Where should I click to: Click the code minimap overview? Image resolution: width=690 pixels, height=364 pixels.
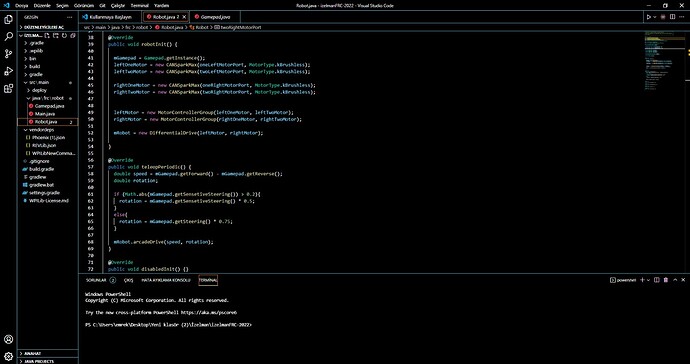[x=664, y=62]
